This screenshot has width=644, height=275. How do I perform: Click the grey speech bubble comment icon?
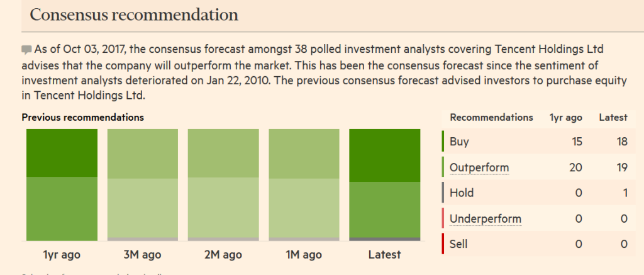click(x=26, y=50)
